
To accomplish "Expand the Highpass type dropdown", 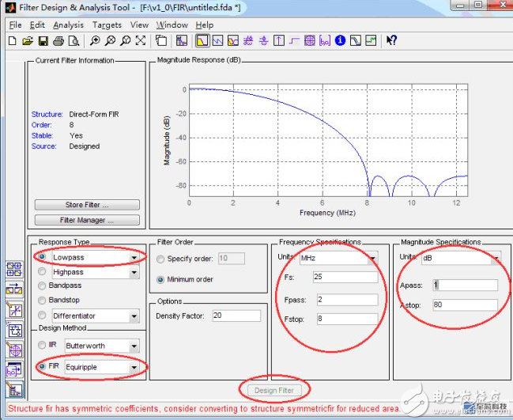I will point(134,272).
